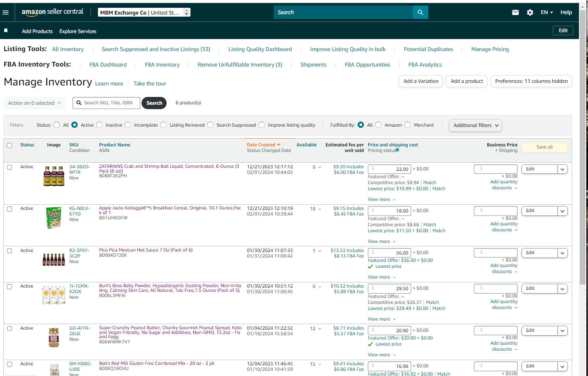588x376 pixels.
Task: Select the Inactive status filter
Action: tap(100, 125)
